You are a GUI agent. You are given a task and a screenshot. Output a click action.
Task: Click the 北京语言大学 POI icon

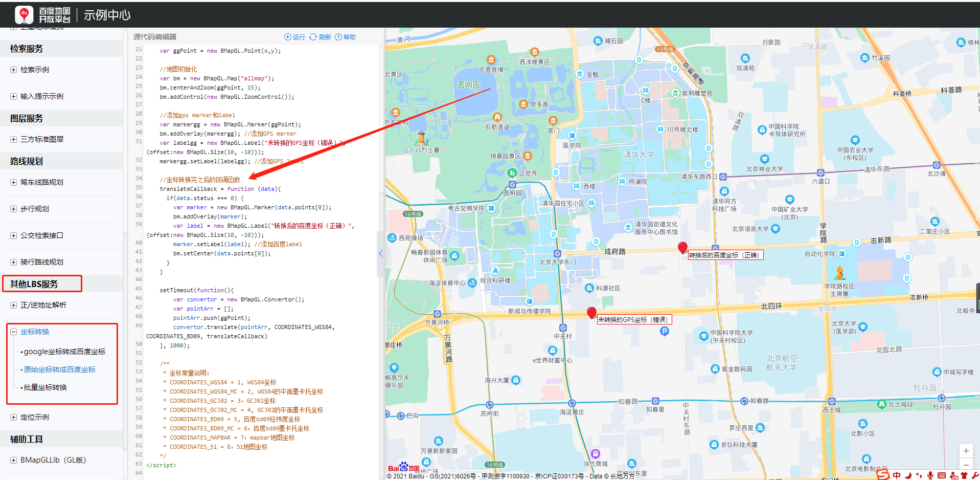[x=776, y=229]
